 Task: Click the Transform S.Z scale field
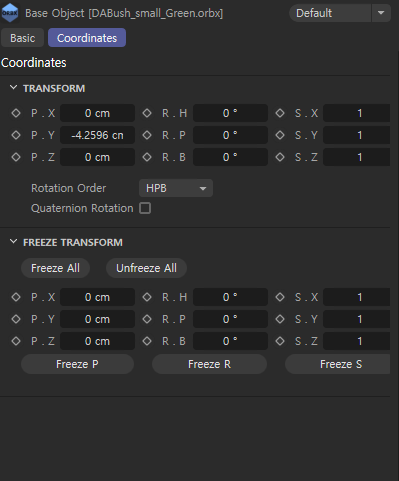click(357, 157)
